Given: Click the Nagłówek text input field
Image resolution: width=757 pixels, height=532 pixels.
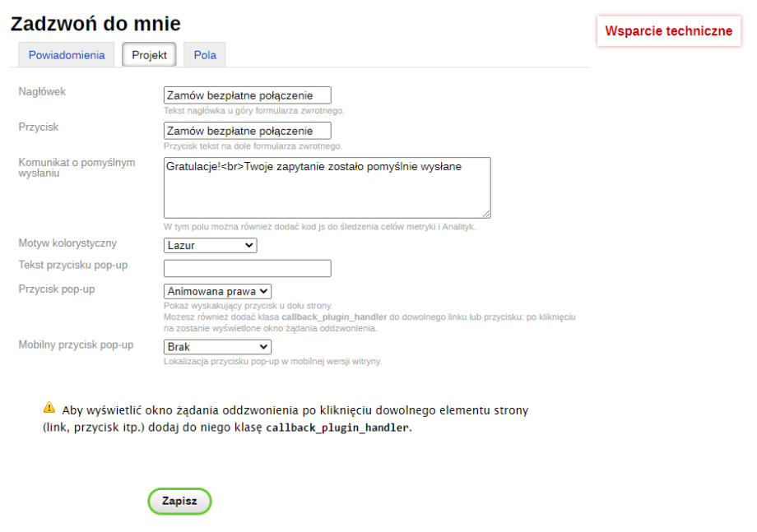Looking at the screenshot, I should [x=247, y=95].
